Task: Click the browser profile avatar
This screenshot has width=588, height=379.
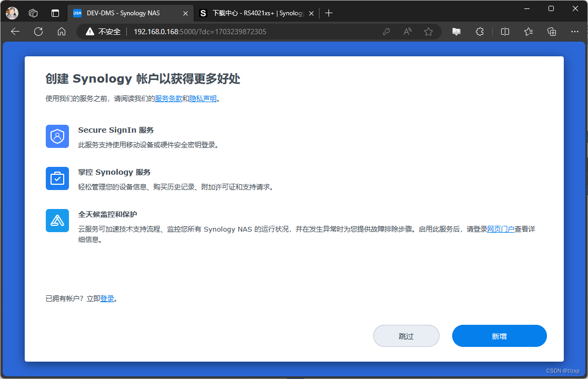Action: 12,13
